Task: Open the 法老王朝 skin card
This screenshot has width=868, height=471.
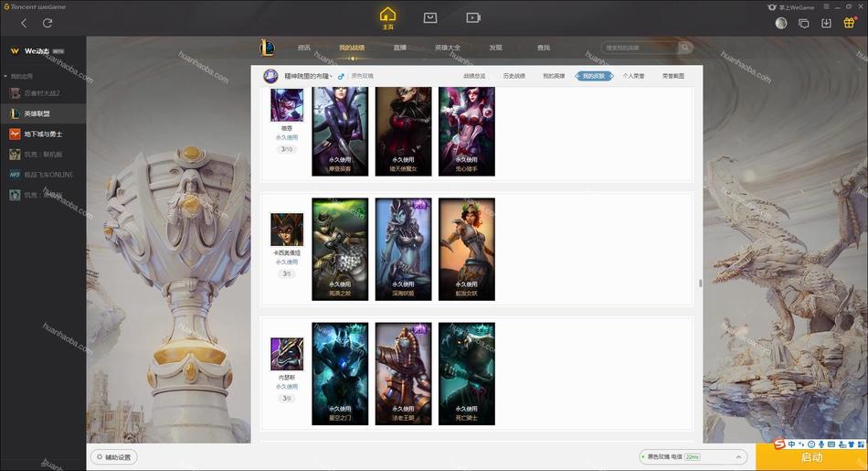Action: pos(404,374)
